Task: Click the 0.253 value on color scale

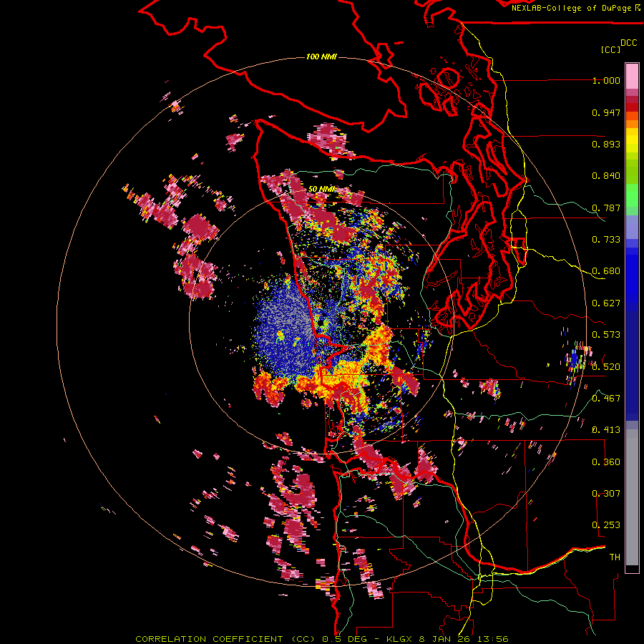Action: [606, 525]
